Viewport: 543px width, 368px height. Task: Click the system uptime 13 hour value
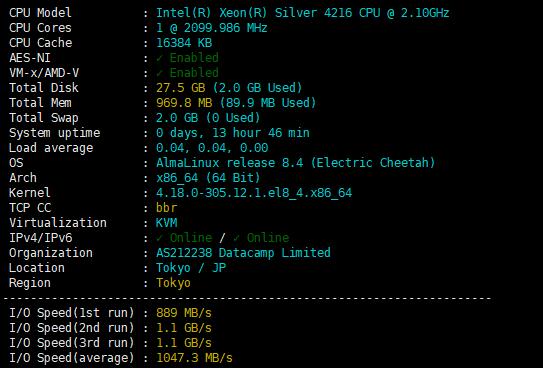coord(232,133)
